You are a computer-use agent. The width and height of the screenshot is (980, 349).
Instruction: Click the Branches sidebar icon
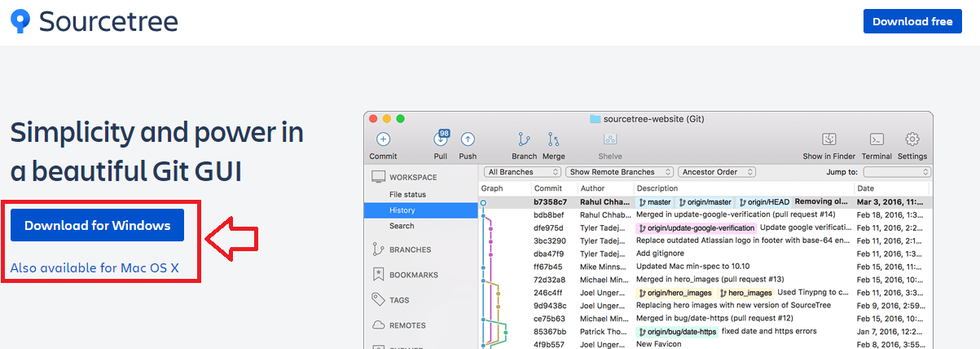coord(378,250)
